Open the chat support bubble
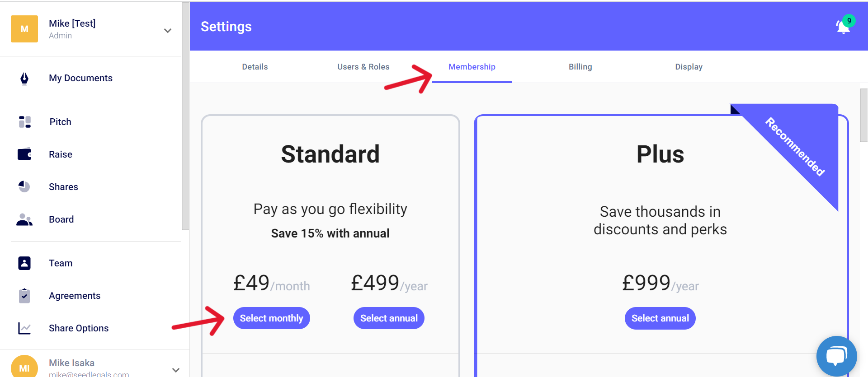The height and width of the screenshot is (377, 868). [837, 356]
